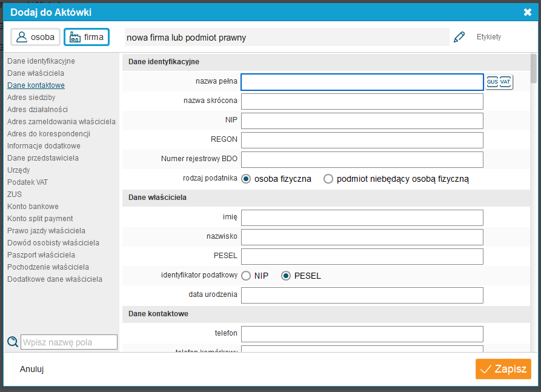541x392 pixels.
Task: Go to Dane właściciela section
Action: 36,73
